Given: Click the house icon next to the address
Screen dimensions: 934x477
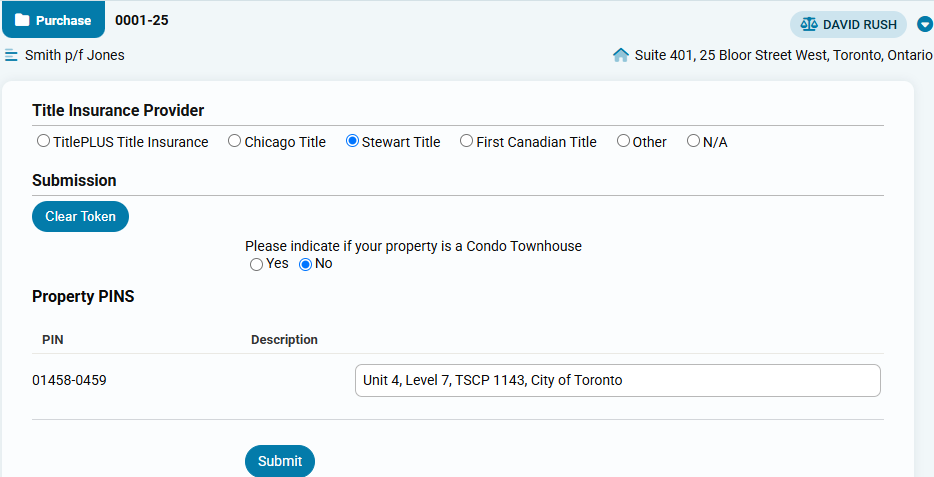Looking at the screenshot, I should click(621, 55).
